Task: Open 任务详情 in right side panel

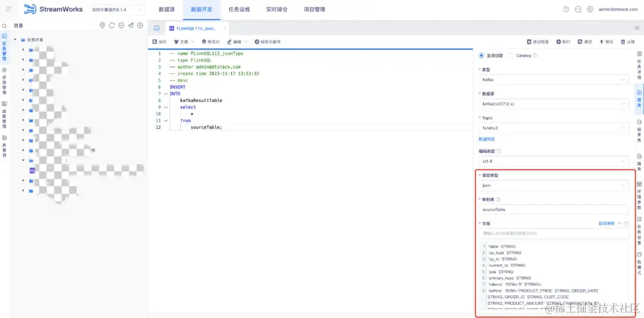Action: (639, 66)
